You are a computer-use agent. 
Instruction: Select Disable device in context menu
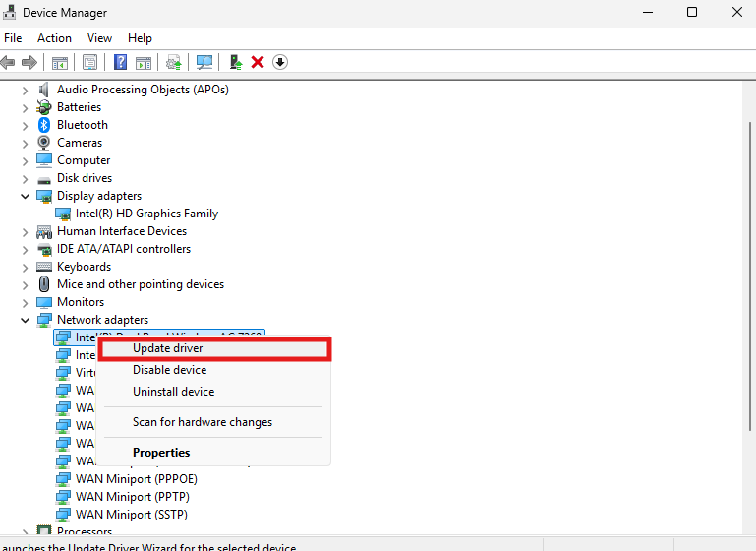[169, 370]
